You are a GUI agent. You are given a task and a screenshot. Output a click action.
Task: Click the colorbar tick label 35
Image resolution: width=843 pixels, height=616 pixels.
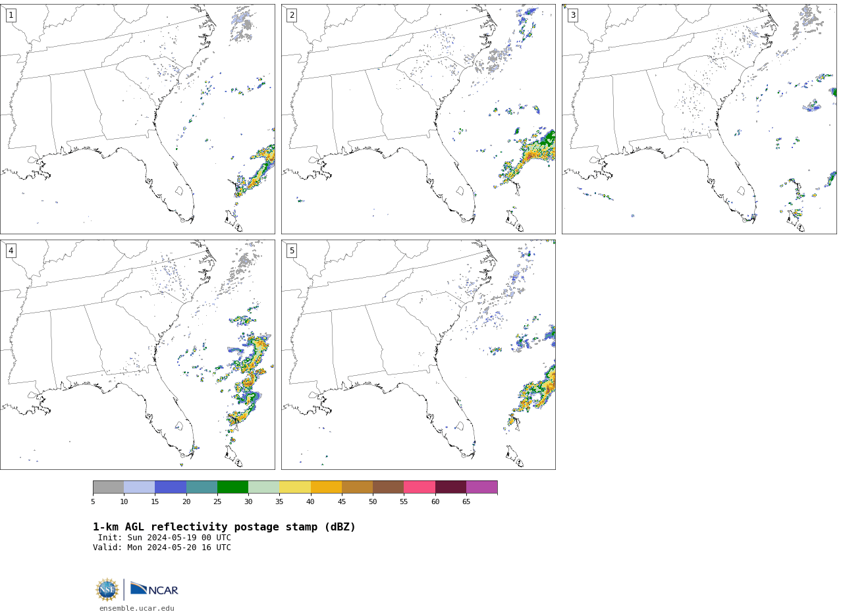click(279, 502)
